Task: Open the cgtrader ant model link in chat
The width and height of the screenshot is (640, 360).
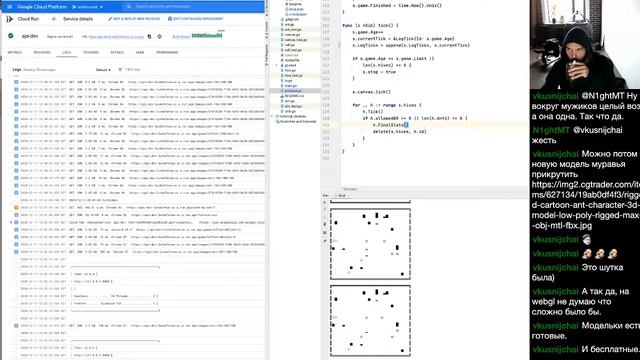Action: tap(585, 205)
